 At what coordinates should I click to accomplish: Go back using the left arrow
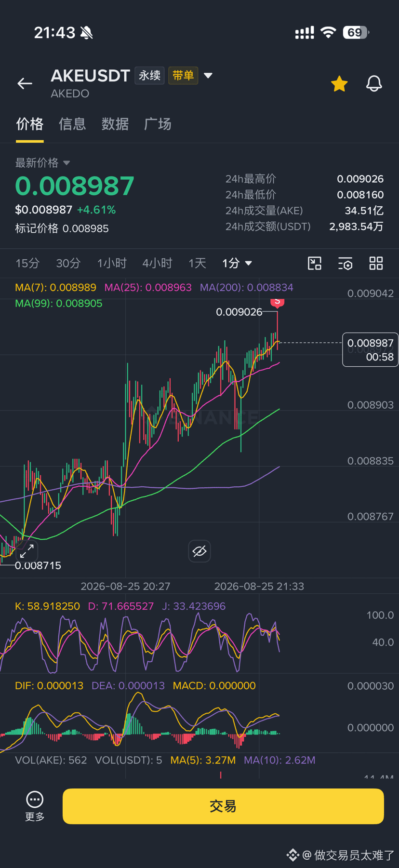coord(25,83)
